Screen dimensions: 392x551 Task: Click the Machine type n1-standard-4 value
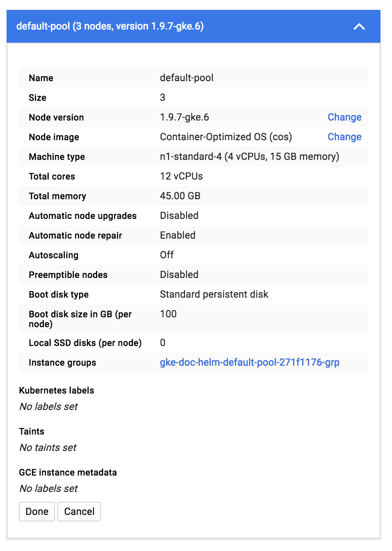pos(250,157)
